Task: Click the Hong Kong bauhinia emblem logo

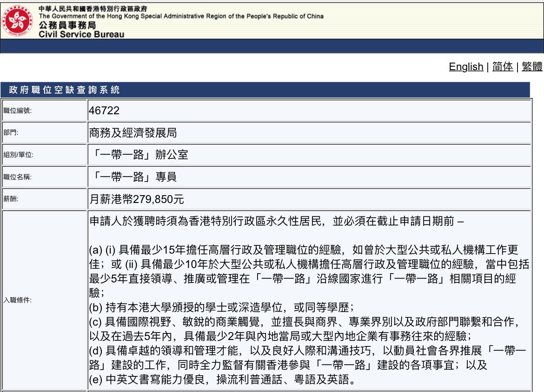Action: 17,21
